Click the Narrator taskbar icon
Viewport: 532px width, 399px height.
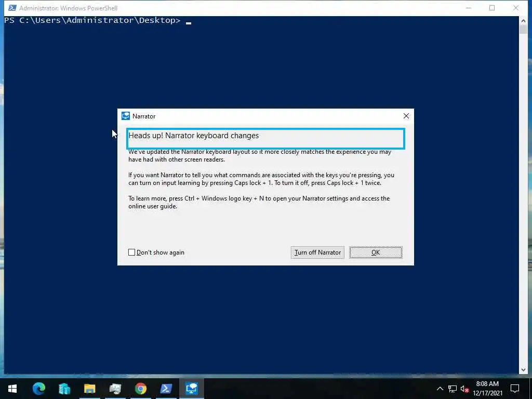(x=192, y=389)
